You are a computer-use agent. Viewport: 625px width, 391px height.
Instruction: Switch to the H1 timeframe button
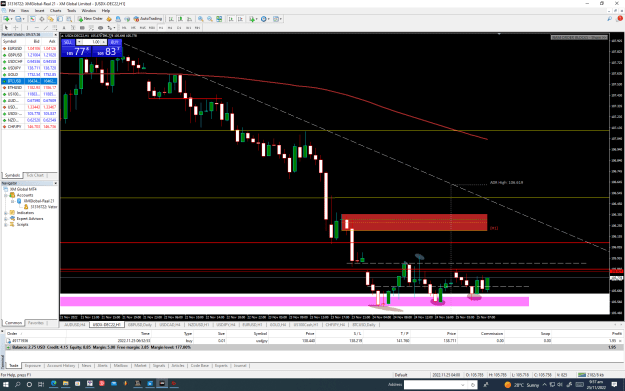161,28
